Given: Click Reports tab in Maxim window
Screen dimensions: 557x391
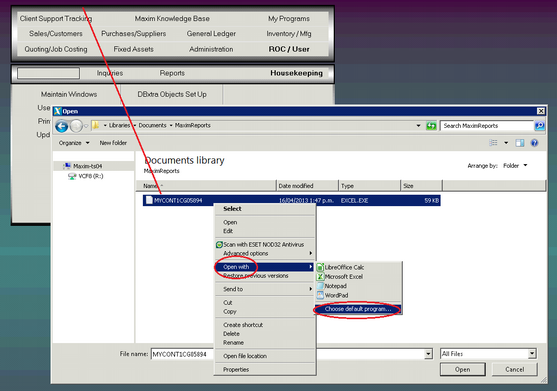Looking at the screenshot, I should [172, 73].
